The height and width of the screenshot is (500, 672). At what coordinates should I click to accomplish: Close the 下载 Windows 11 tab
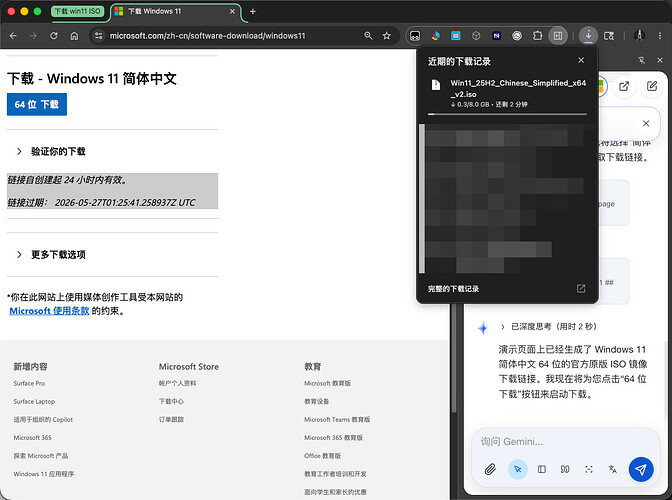coord(232,12)
